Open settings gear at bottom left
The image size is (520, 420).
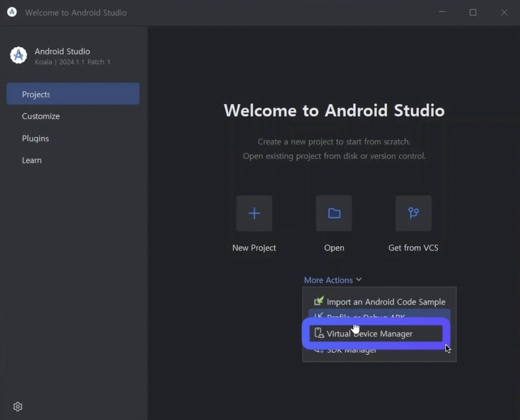(x=18, y=407)
